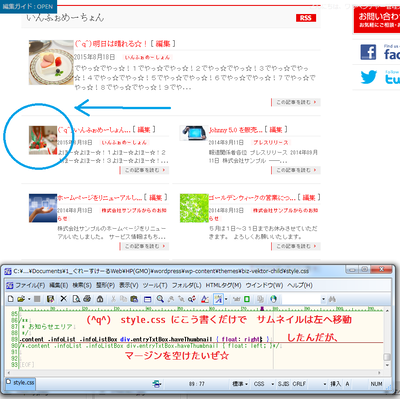Screen dimensions: 400x399
Task: Preview in browser with the globe icon
Action: tap(273, 299)
